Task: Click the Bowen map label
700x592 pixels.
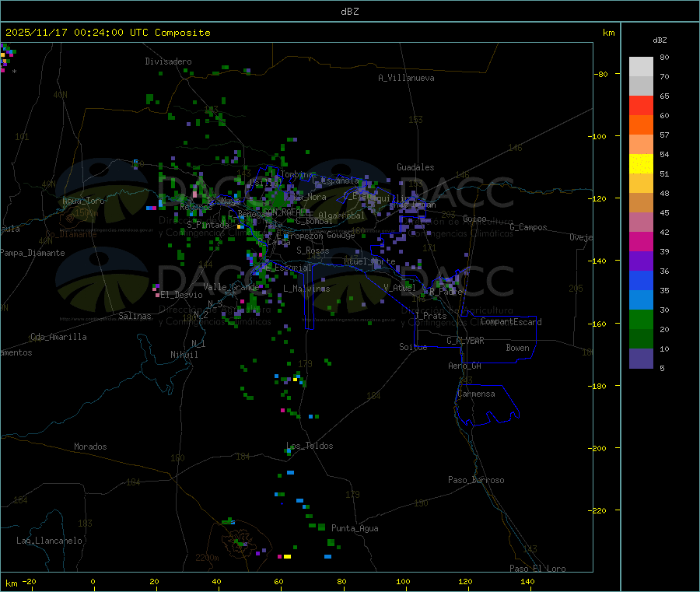Action: [x=517, y=348]
